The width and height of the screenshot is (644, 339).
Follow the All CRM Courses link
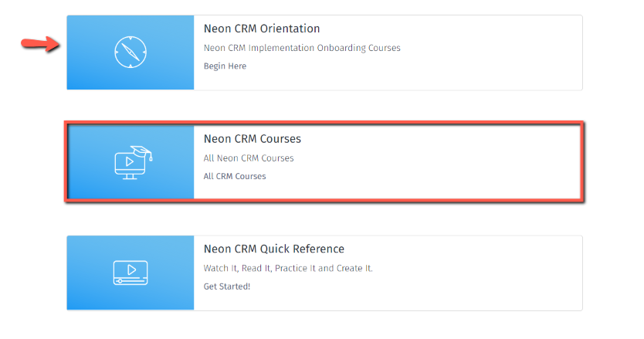coord(235,176)
